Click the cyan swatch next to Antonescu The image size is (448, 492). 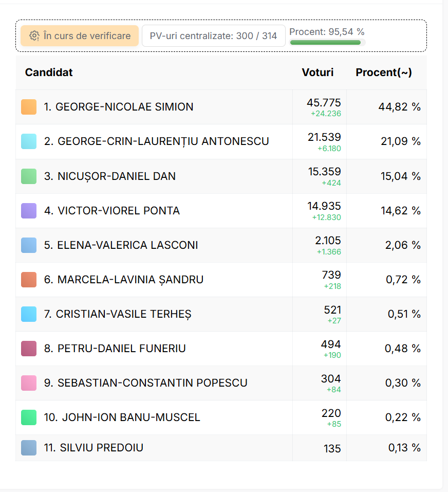(x=29, y=141)
